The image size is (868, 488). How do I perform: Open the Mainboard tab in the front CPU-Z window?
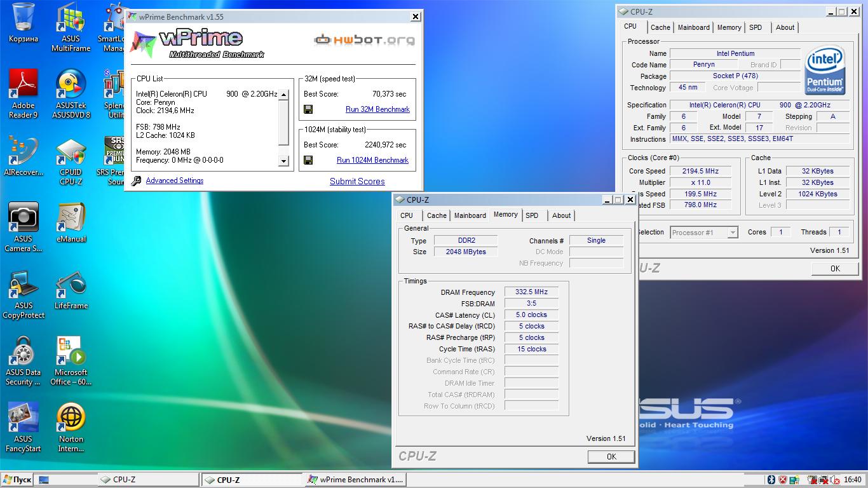pyautogui.click(x=470, y=215)
